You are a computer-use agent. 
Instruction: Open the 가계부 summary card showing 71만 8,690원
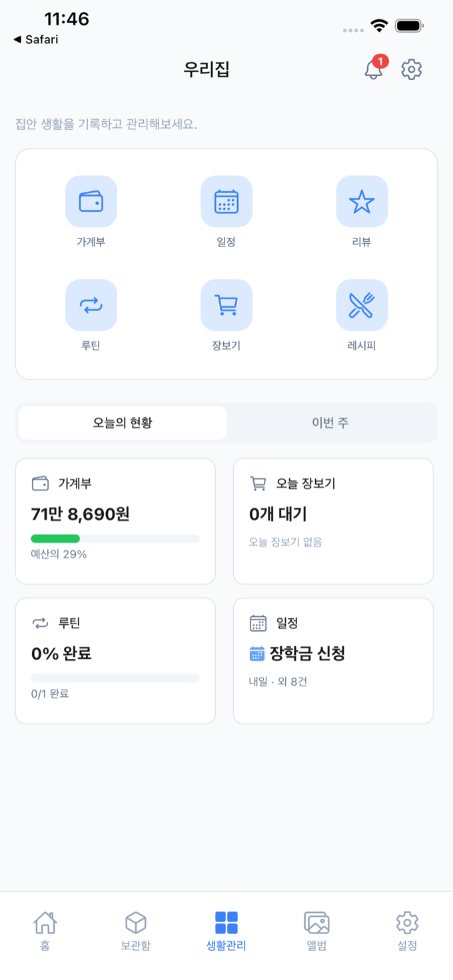coord(115,520)
